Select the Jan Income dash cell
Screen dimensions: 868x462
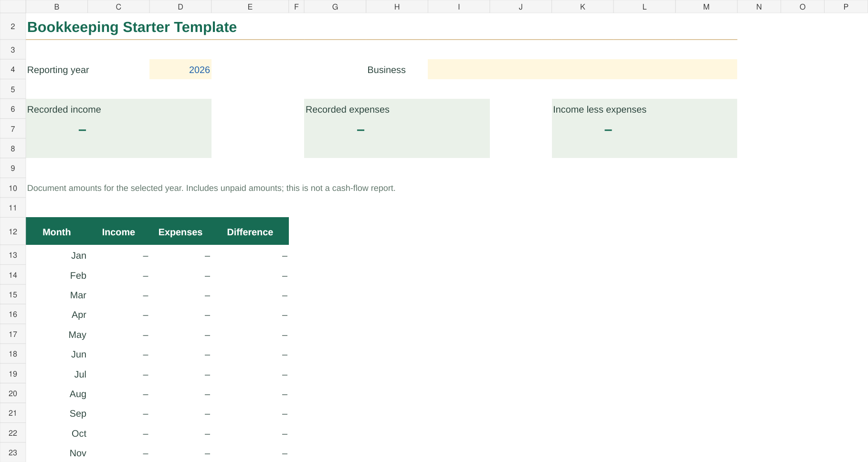118,255
